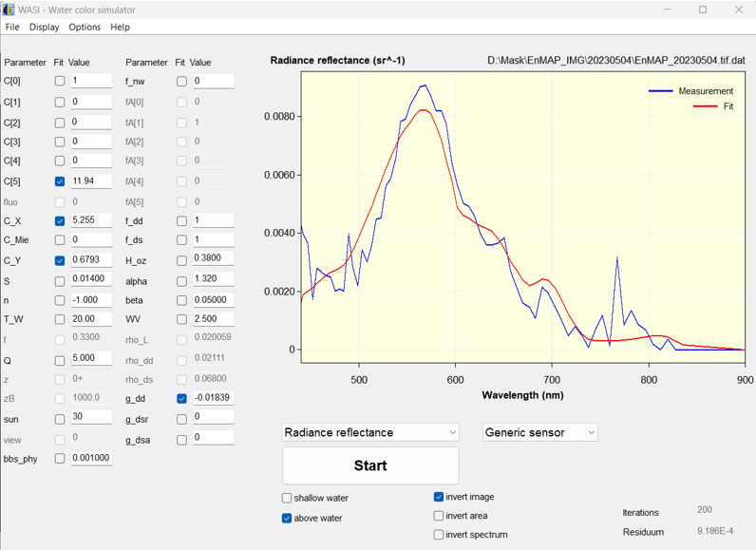Image resolution: width=756 pixels, height=550 pixels.
Task: Click the g_dd value field showing -0.01839
Action: tap(214, 398)
